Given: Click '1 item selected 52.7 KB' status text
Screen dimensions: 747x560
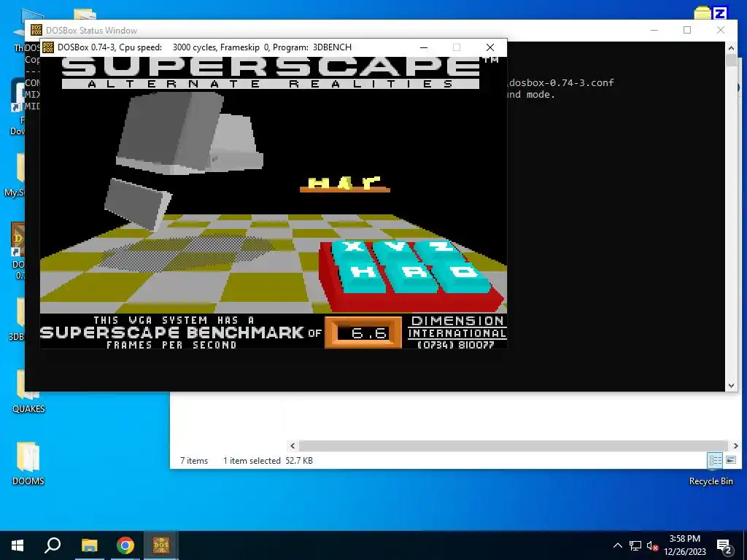Looking at the screenshot, I should pos(268,461).
